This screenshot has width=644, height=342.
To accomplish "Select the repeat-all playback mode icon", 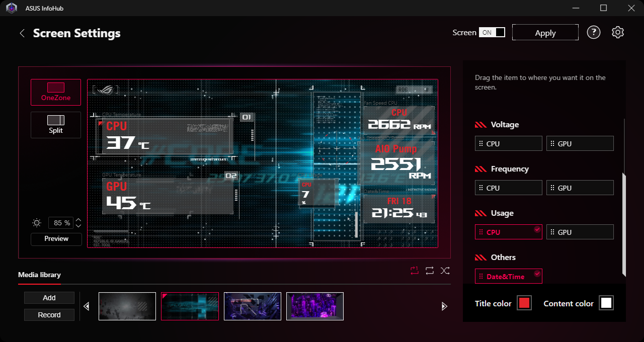I will pyautogui.click(x=430, y=271).
